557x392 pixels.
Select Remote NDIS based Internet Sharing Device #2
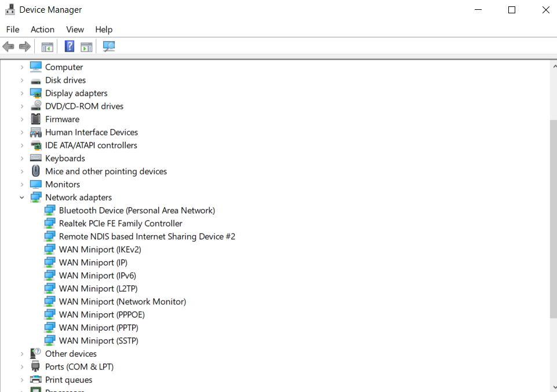(x=147, y=237)
